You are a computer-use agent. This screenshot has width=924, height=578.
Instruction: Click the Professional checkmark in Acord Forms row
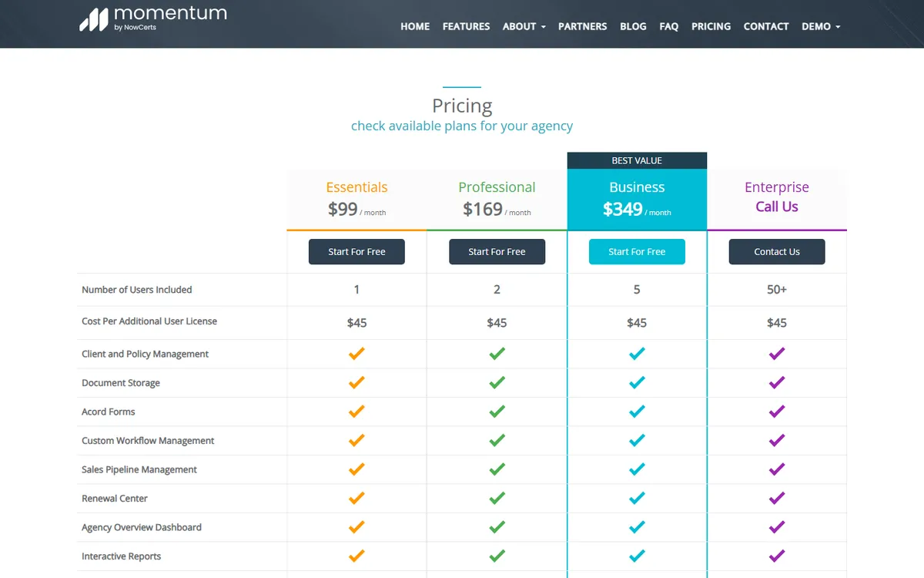coord(497,412)
